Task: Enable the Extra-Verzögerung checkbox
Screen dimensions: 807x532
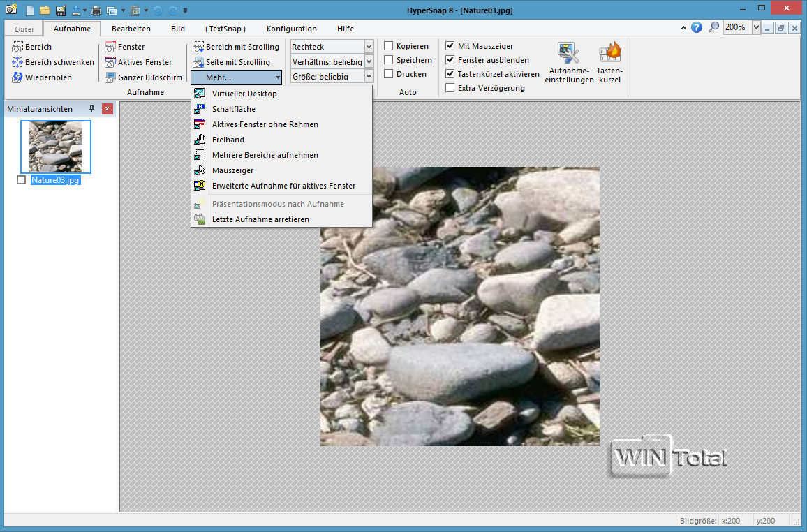Action: click(x=450, y=88)
